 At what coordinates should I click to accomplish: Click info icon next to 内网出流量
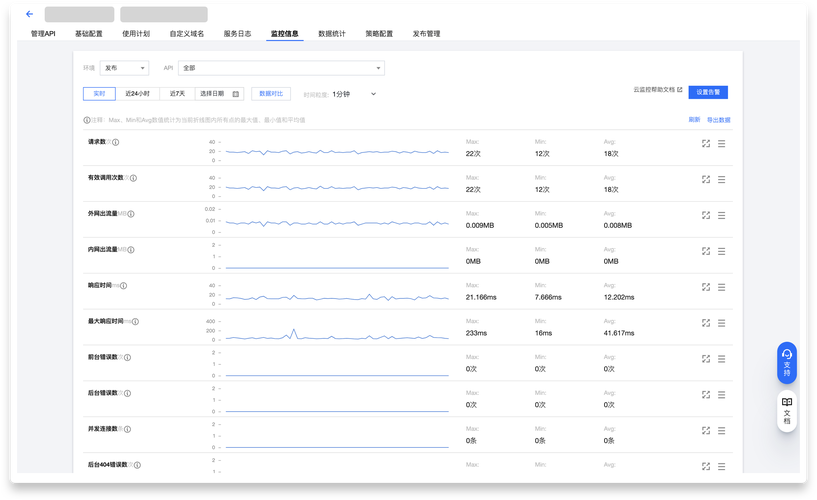click(x=131, y=250)
